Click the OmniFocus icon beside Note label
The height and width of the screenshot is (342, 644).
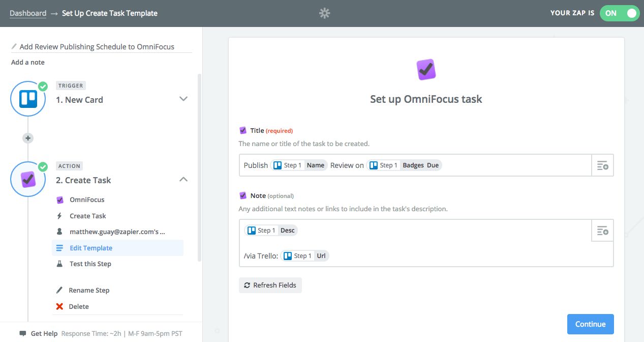[242, 195]
